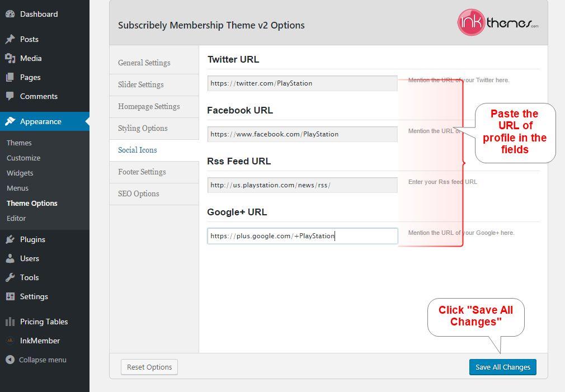Switch to SEO Options tab
Screen dimensions: 565x392
pos(154,194)
